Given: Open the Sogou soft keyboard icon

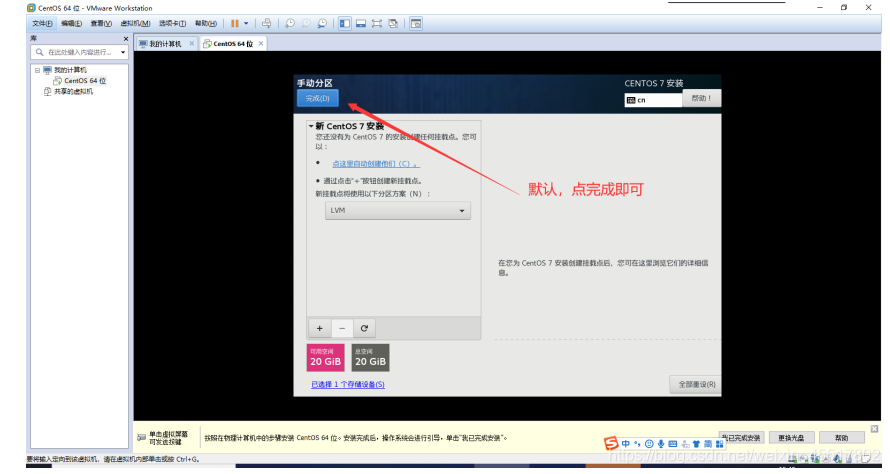Looking at the screenshot, I should (x=673, y=443).
